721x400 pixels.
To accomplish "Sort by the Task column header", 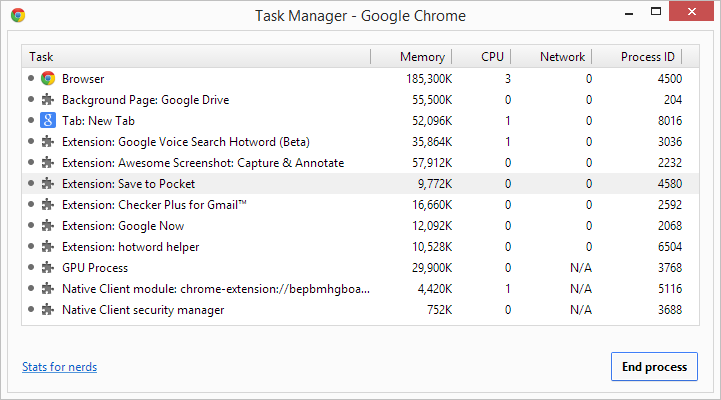I will pyautogui.click(x=196, y=57).
